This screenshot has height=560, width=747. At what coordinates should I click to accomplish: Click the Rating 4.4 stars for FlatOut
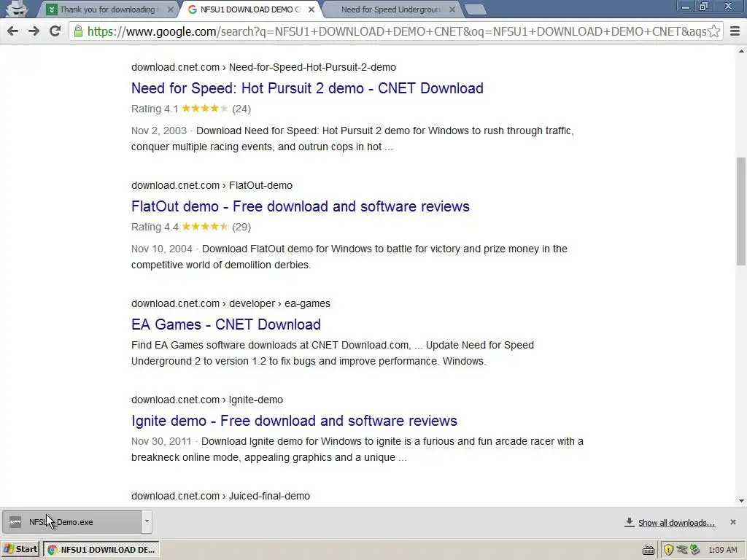[205, 227]
